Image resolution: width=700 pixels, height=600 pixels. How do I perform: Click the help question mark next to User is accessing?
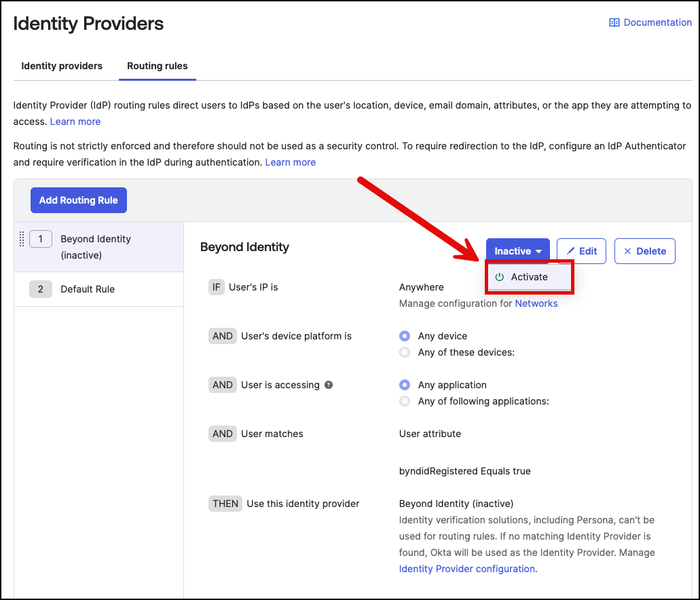coord(329,385)
